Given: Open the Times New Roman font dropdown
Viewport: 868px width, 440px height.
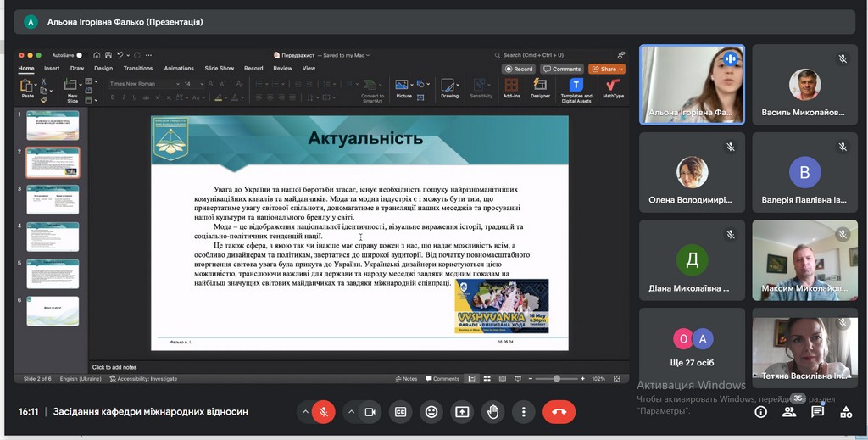Looking at the screenshot, I should (x=144, y=84).
